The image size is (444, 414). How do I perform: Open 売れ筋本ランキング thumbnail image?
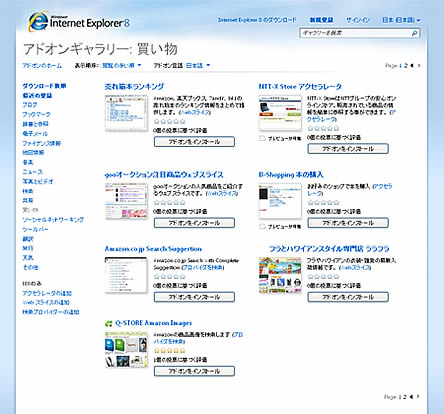point(126,113)
